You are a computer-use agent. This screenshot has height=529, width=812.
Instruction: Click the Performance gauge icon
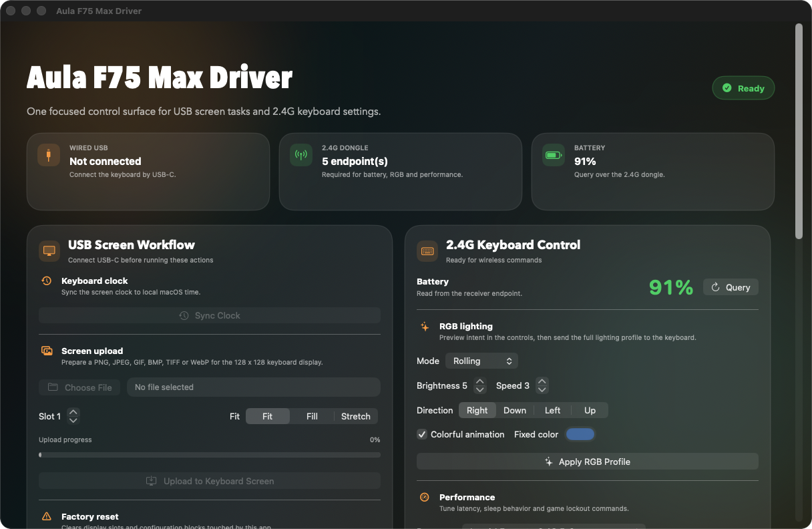coord(425,498)
